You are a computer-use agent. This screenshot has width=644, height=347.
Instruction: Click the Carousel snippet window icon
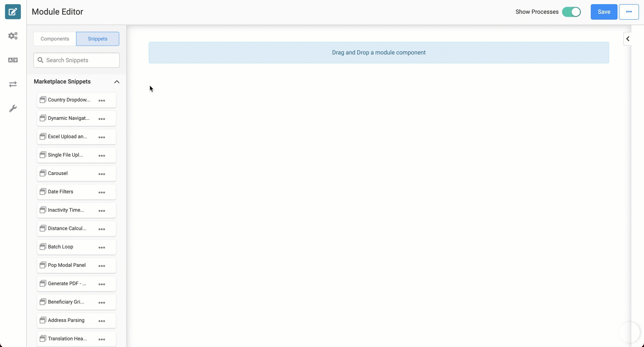[43, 173]
